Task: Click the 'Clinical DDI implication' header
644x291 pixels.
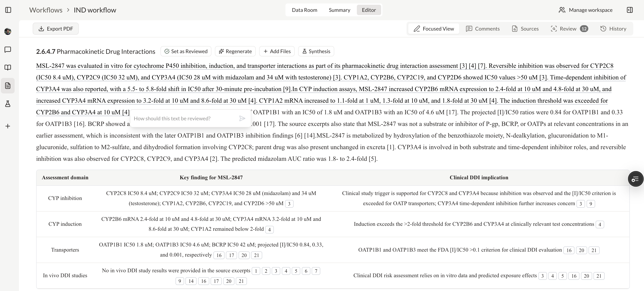Action: point(479,178)
